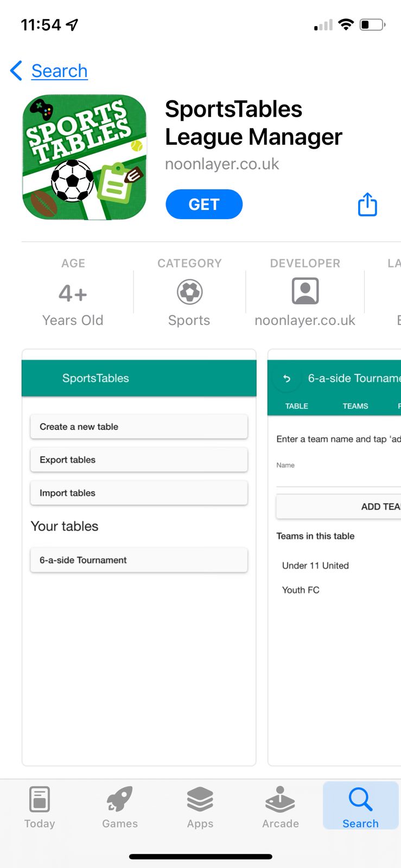Viewport: 401px width, 868px height.
Task: Tap the back arrow in second screenshot
Action: [x=287, y=379]
